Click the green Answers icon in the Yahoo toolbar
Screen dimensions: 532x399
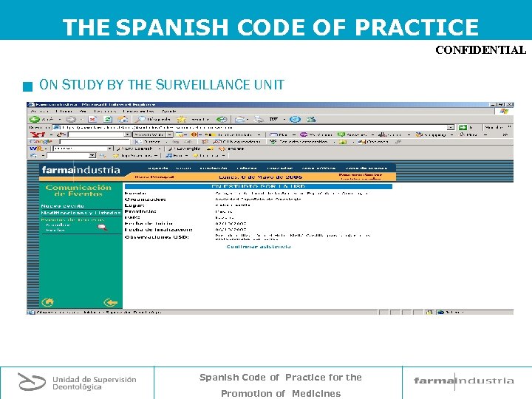(x=341, y=134)
